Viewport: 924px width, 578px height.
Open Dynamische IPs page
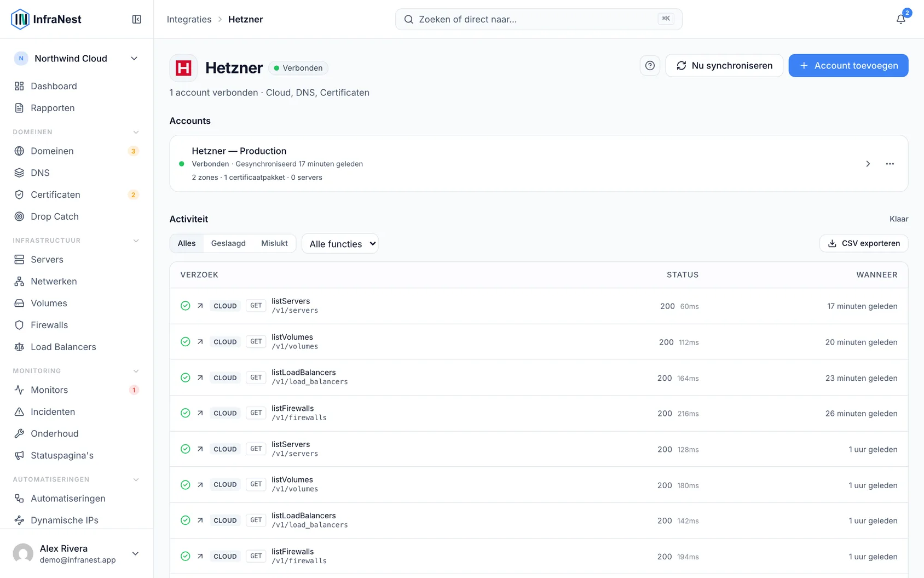click(x=77, y=520)
